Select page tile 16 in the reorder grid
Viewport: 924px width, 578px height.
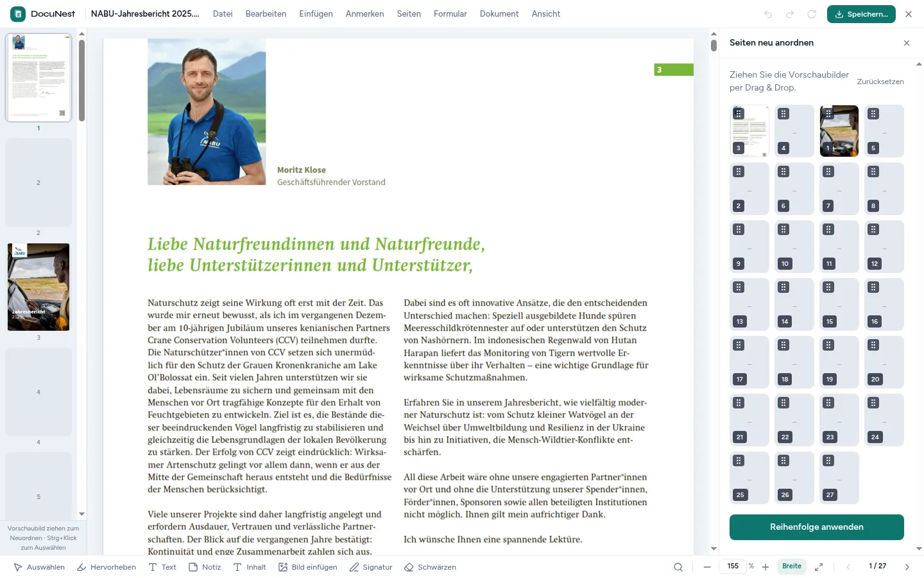coord(884,304)
